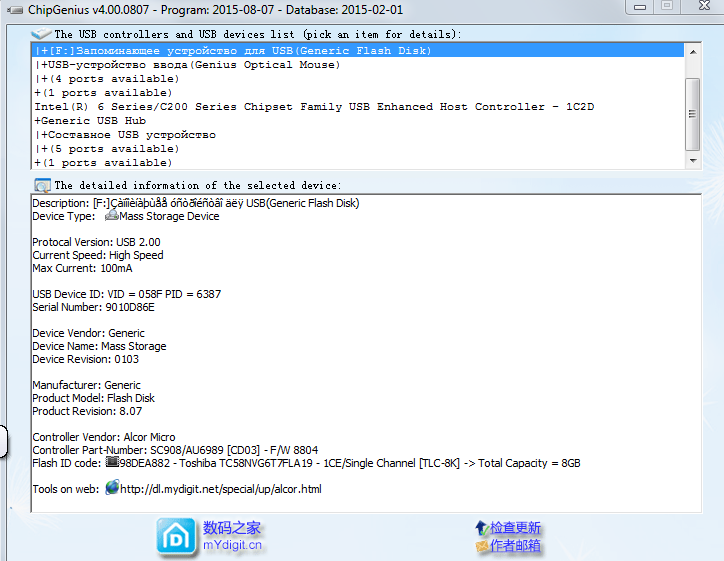Click the mYdigit house logo icon
Screen dimensions: 724x561
[175, 536]
